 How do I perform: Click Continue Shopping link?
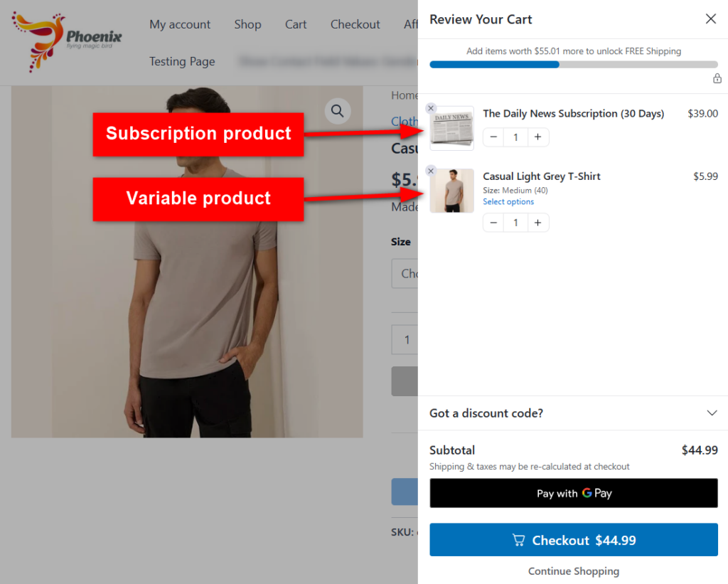pos(574,571)
